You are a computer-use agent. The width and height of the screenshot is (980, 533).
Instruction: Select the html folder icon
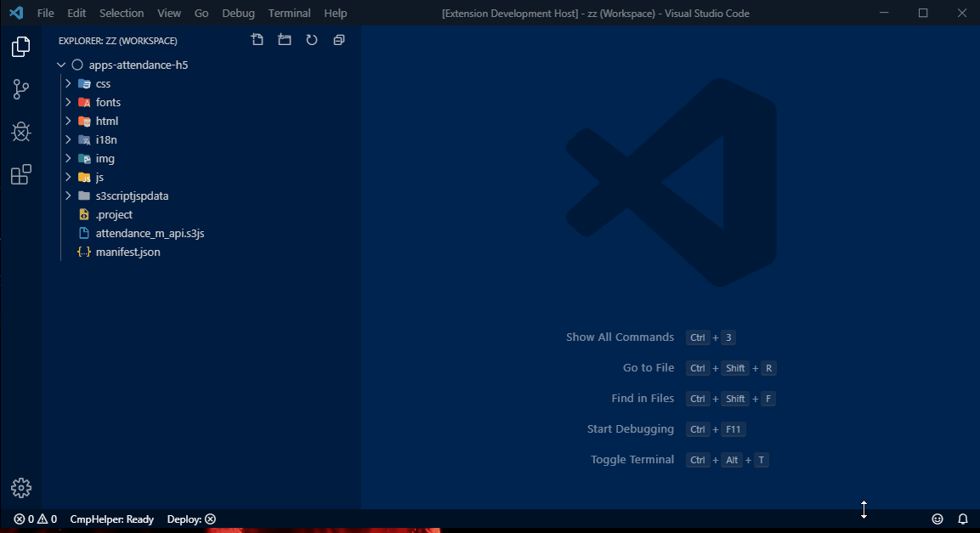(x=84, y=122)
